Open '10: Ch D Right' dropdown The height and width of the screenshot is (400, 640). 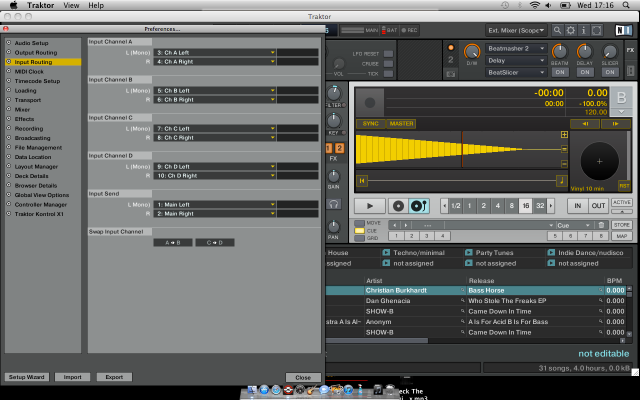coord(215,176)
